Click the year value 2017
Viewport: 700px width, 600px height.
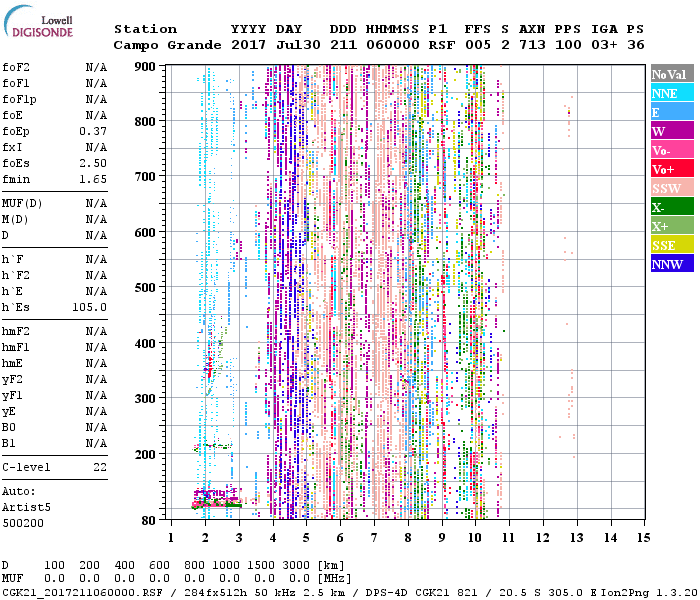click(248, 45)
